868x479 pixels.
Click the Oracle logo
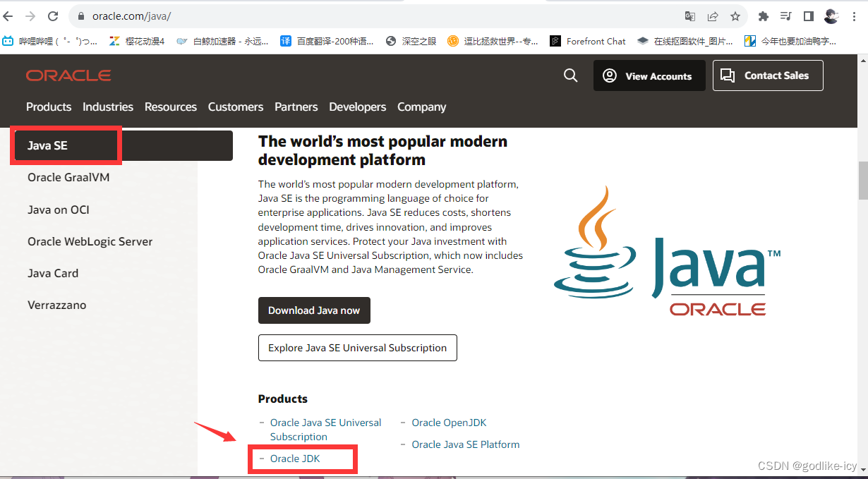(x=68, y=75)
